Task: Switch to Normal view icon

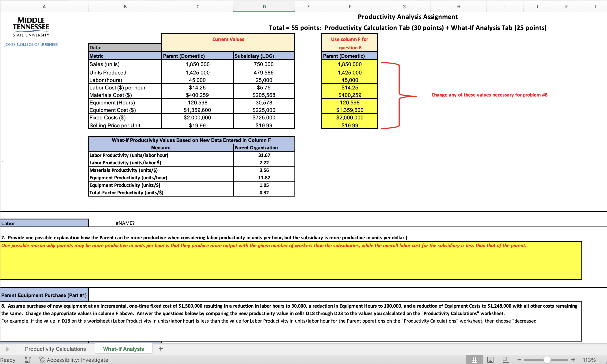Action: [x=475, y=360]
